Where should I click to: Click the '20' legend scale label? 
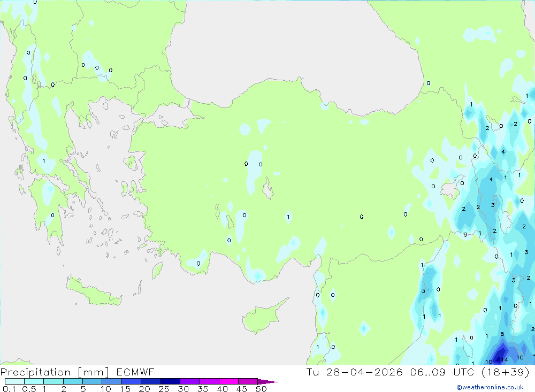click(144, 389)
